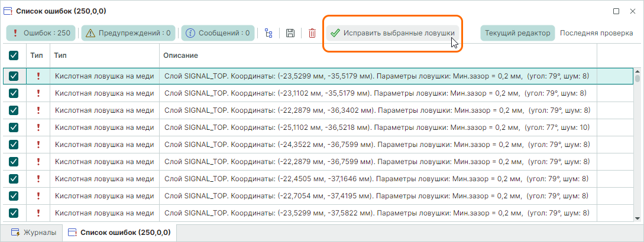Click 'Кислотная ловушка на меди' in row -22,7054 мм

(x=104, y=195)
